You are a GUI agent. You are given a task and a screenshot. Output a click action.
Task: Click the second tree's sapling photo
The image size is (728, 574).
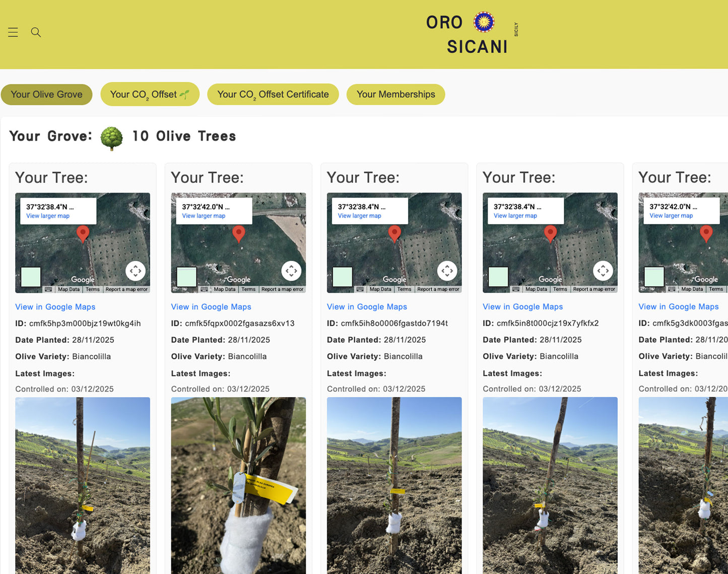[238, 485]
